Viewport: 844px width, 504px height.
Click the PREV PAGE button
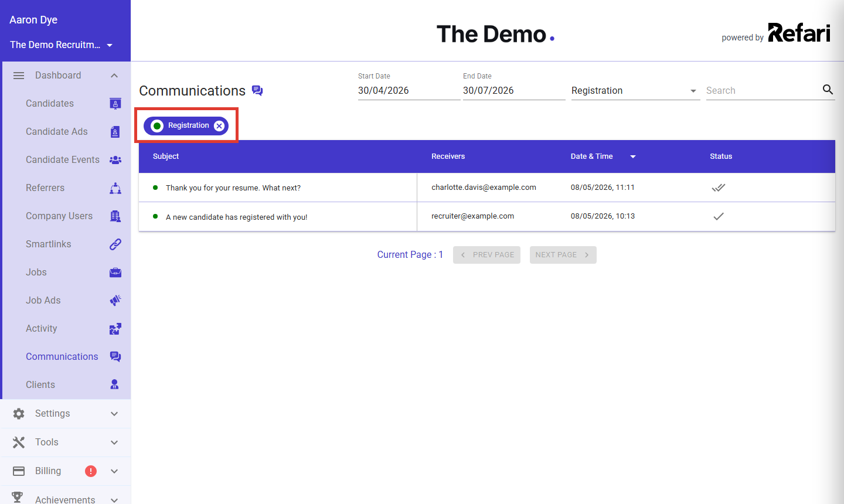(486, 255)
